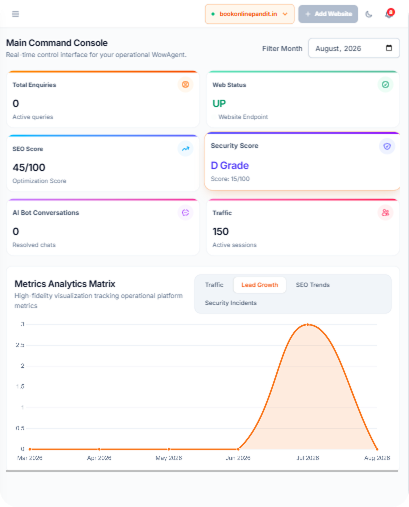Screen dimensions: 409x507
Task: Open the Security Incidents tab
Action: [231, 303]
